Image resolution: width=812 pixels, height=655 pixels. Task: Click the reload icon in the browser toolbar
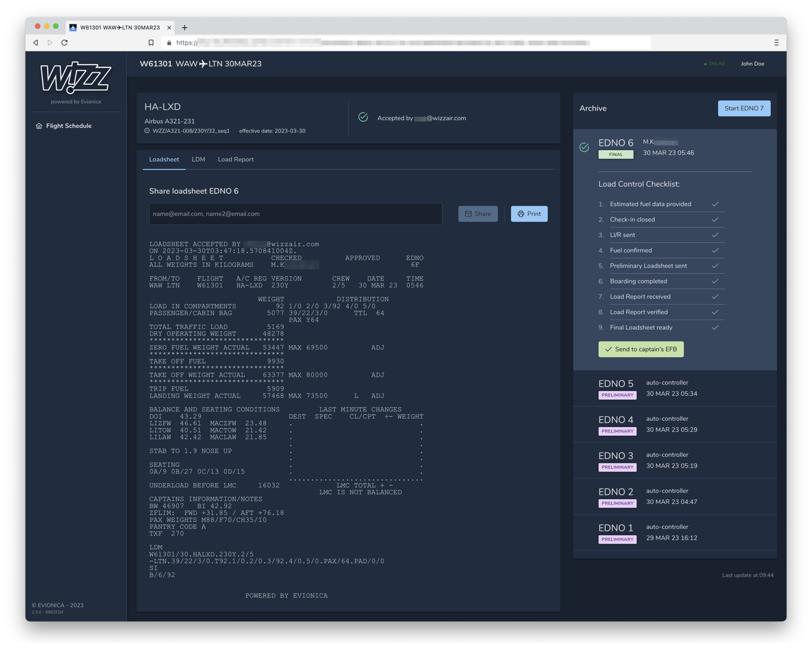tap(64, 42)
